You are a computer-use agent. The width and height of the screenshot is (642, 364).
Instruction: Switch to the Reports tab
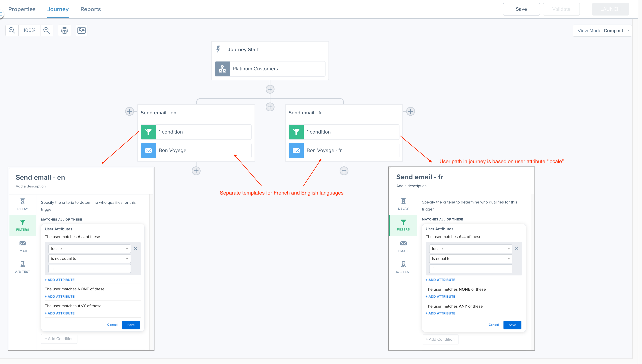[91, 9]
